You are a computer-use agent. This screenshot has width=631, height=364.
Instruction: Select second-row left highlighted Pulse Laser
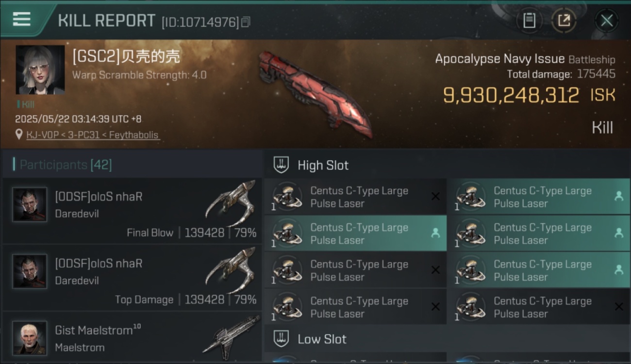pyautogui.click(x=356, y=233)
